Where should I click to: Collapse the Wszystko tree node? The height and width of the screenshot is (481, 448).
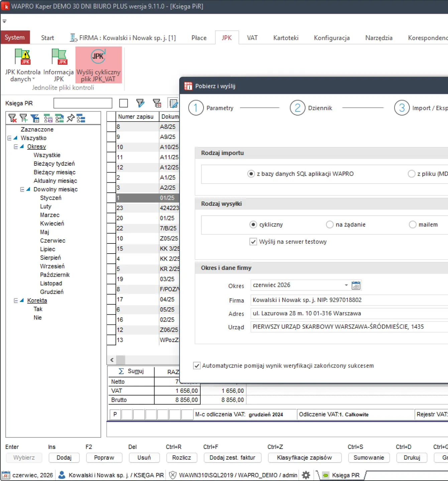(9, 138)
